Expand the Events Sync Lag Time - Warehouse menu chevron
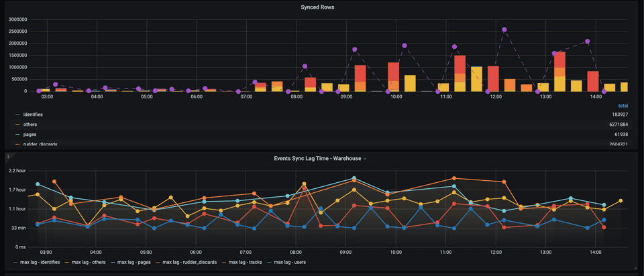This screenshot has height=276, width=644. [366, 159]
